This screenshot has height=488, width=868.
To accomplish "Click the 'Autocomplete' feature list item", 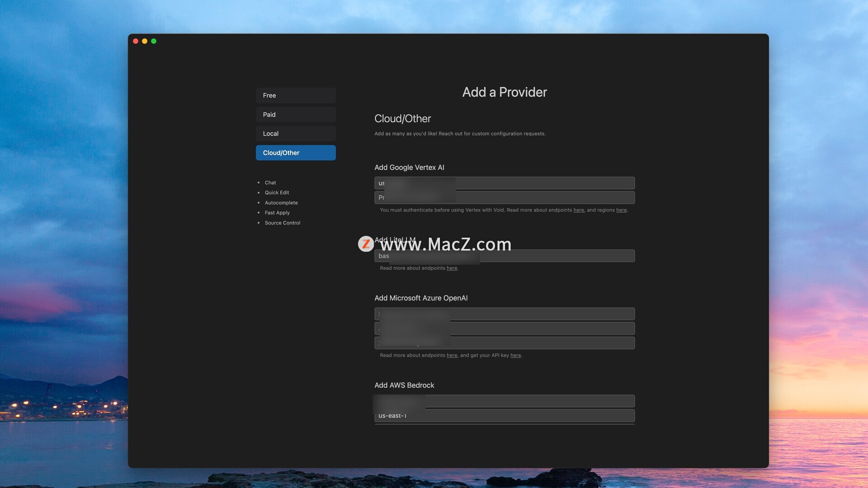I will point(281,203).
